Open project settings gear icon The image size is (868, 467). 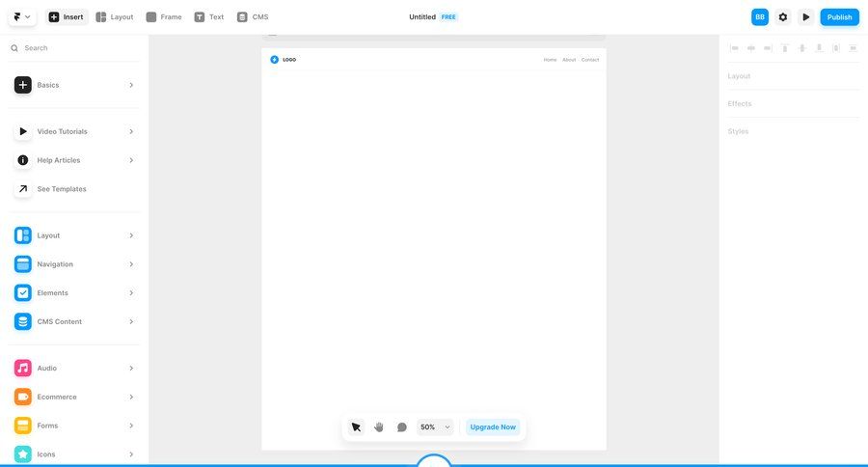[783, 17]
